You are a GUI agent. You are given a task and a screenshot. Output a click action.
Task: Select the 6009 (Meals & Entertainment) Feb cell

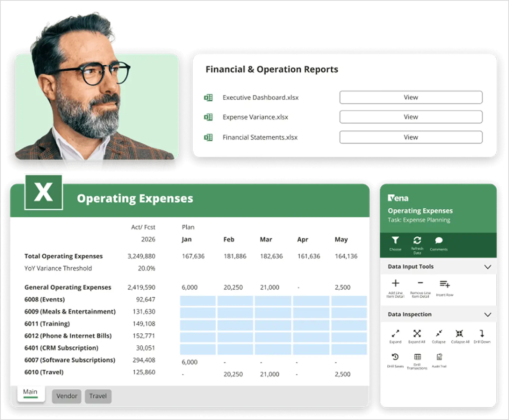click(235, 313)
